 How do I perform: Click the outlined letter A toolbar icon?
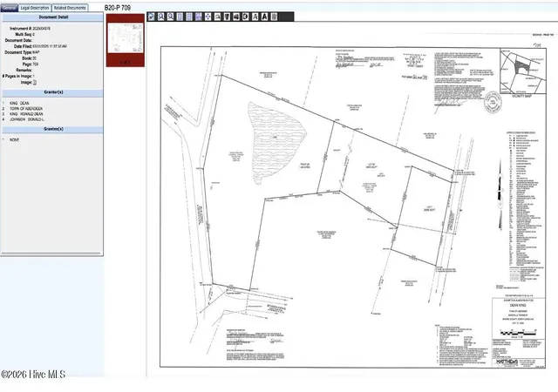pyautogui.click(x=255, y=17)
